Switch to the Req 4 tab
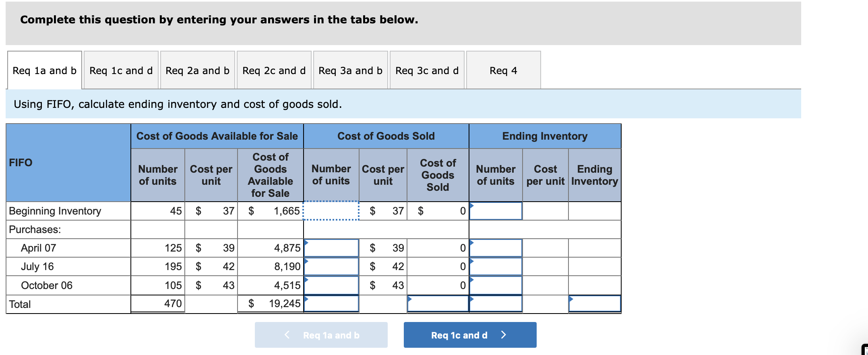The image size is (868, 355). click(x=503, y=70)
